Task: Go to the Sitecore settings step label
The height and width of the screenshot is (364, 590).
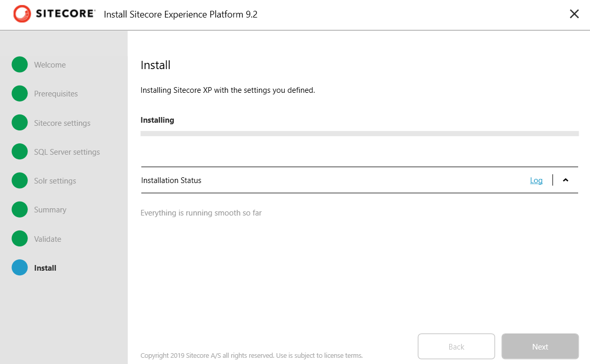Action: click(x=62, y=123)
